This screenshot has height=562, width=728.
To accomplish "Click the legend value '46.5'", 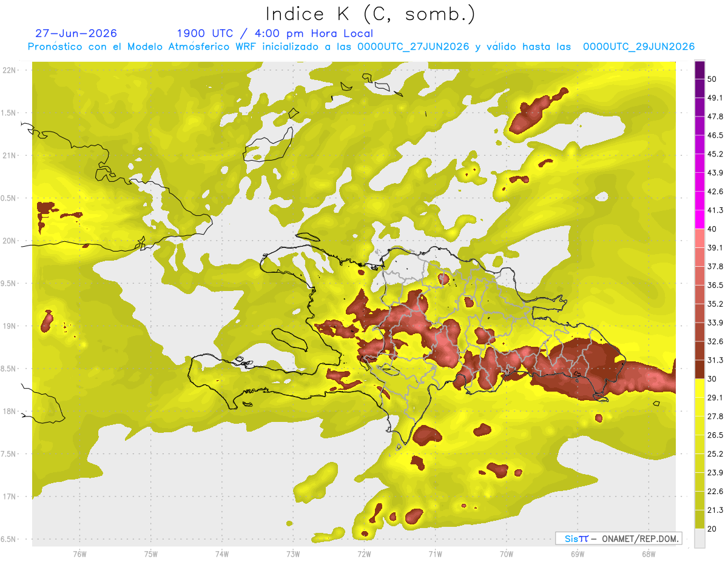I will tap(715, 135).
